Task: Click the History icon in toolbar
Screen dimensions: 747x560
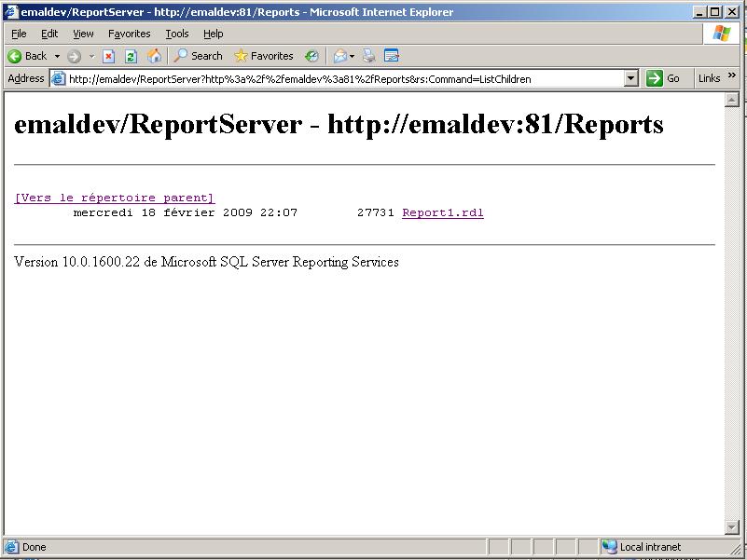Action: coord(312,57)
